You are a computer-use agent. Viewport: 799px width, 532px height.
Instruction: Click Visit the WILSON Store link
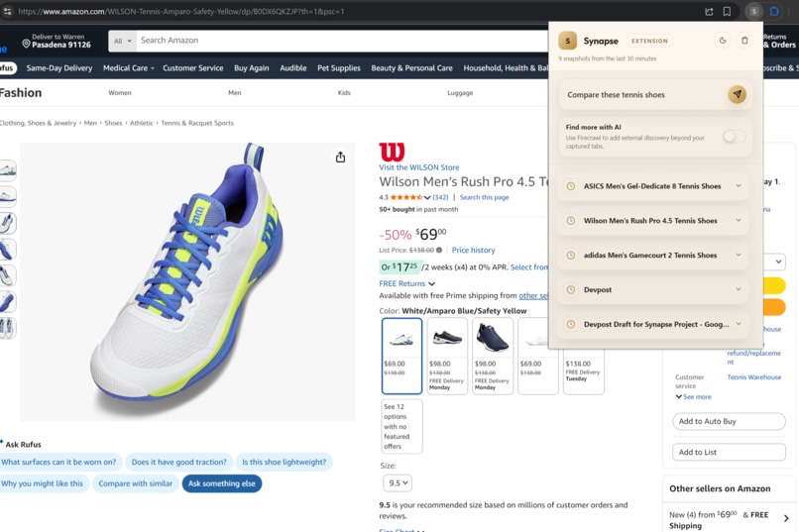point(419,167)
